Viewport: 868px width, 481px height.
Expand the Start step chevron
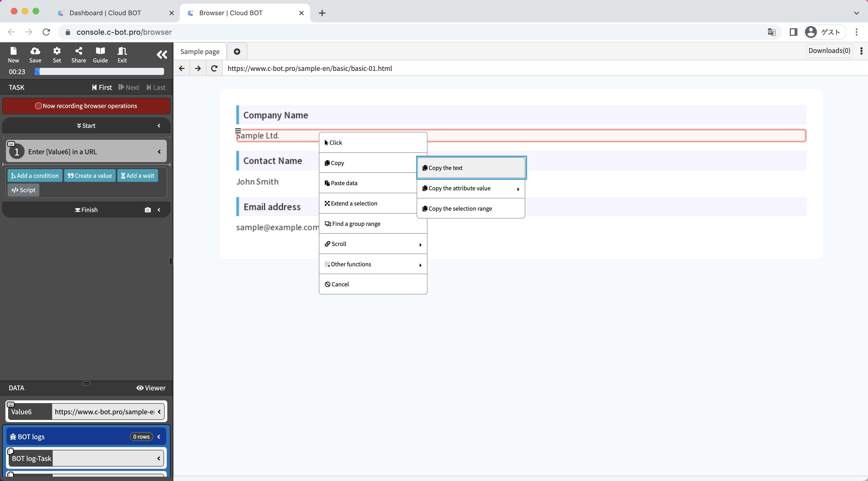click(x=159, y=126)
